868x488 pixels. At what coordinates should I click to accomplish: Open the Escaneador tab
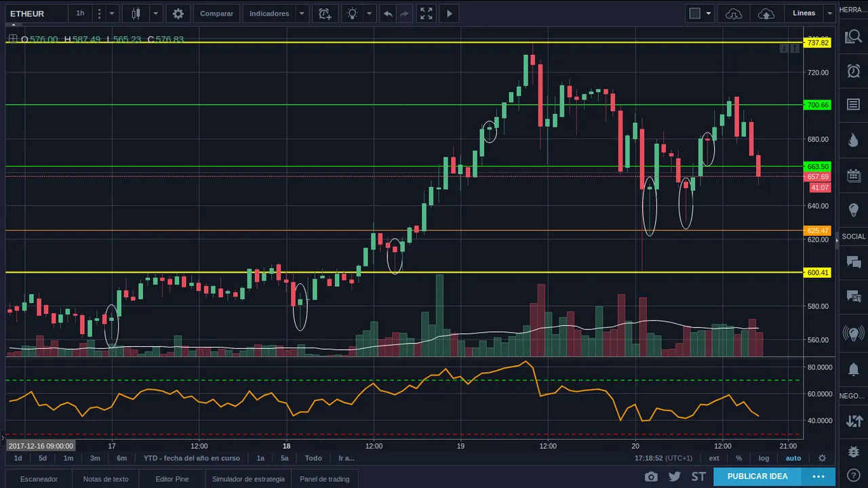click(39, 479)
